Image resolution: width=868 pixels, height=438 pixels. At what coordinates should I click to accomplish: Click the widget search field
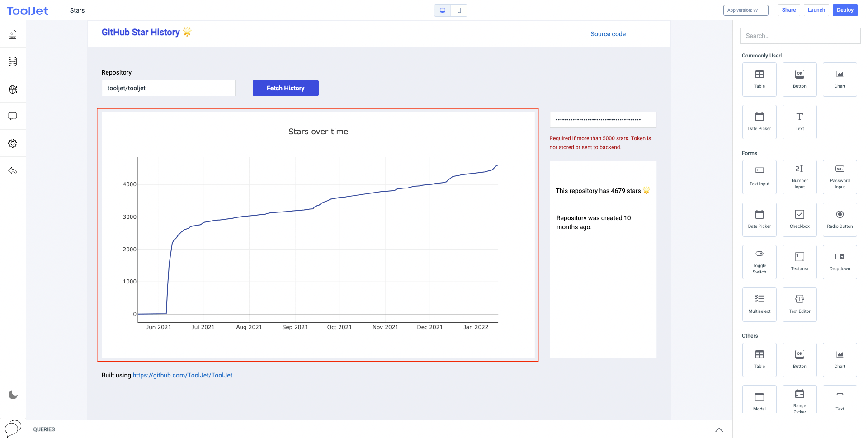(x=800, y=35)
